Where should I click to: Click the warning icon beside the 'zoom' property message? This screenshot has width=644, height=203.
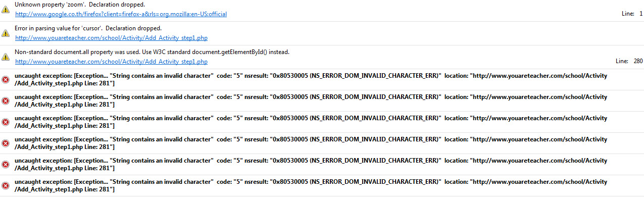tap(6, 10)
